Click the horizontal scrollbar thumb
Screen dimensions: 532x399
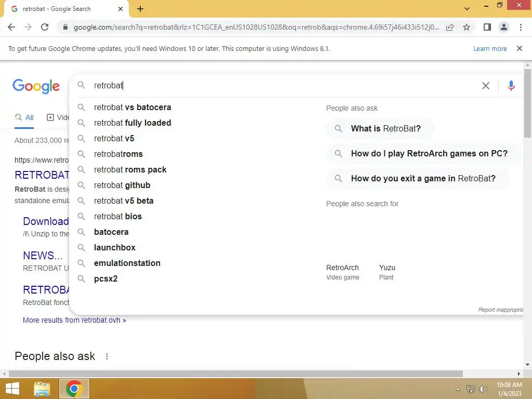tap(236, 374)
